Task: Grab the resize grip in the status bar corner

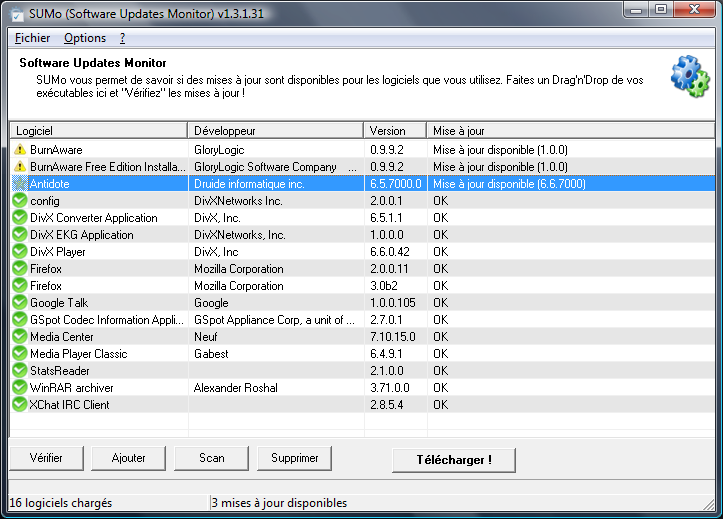Action: [x=709, y=504]
